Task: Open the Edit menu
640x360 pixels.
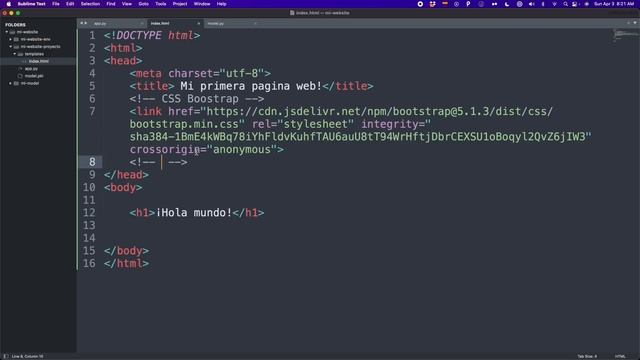Action: point(70,4)
